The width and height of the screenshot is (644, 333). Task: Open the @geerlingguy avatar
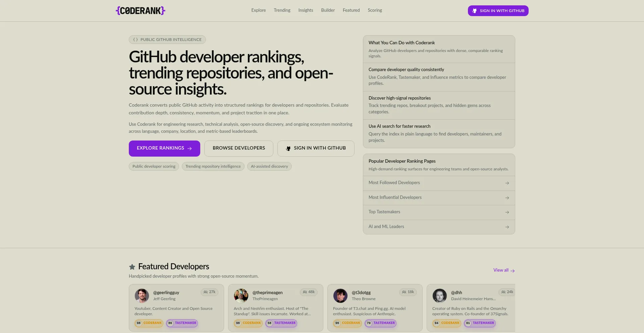pyautogui.click(x=142, y=296)
